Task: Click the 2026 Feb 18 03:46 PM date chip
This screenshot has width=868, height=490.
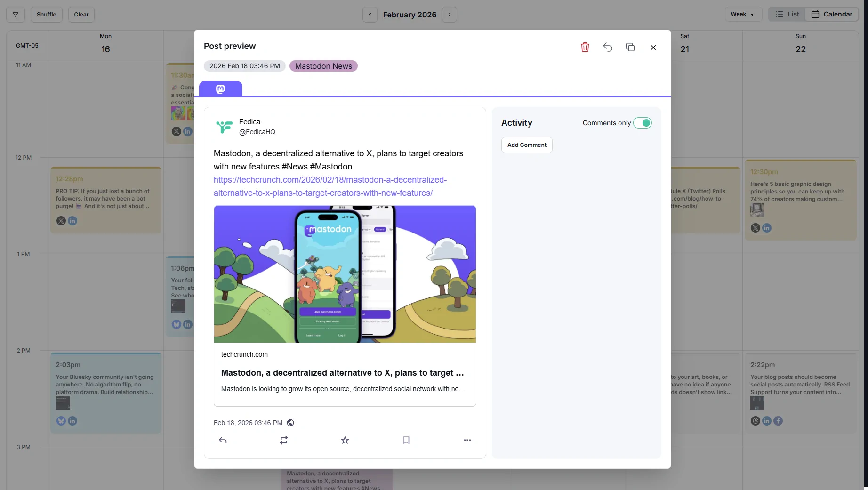Action: coord(244,66)
